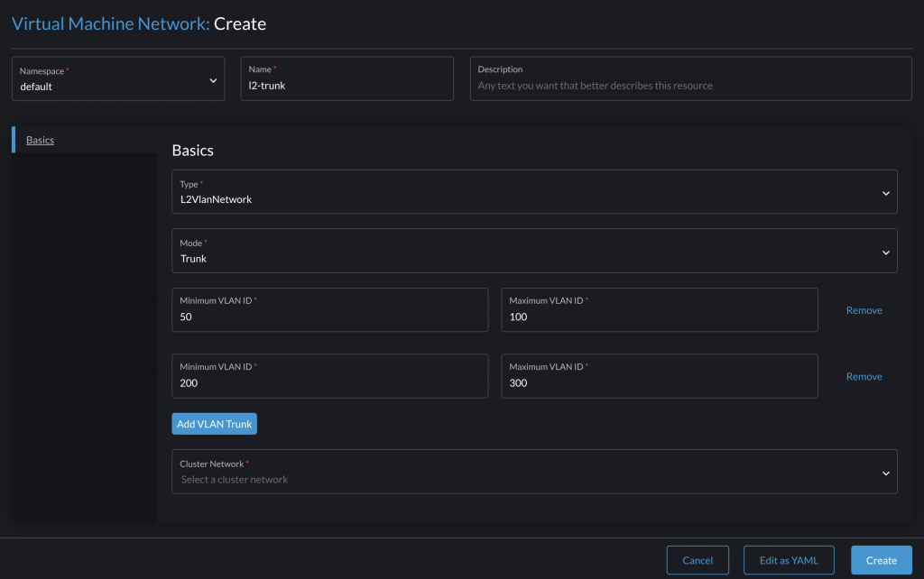Image resolution: width=924 pixels, height=579 pixels.
Task: Click the Minimum VLAN ID field with 200
Action: click(x=329, y=383)
